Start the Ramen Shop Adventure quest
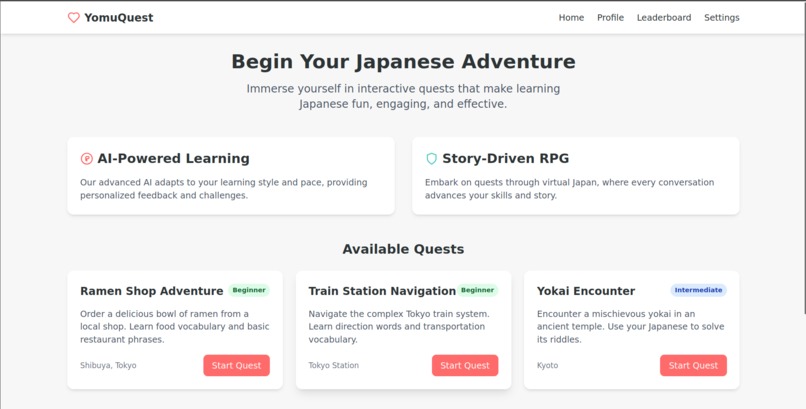Image resolution: width=806 pixels, height=409 pixels. 236,365
